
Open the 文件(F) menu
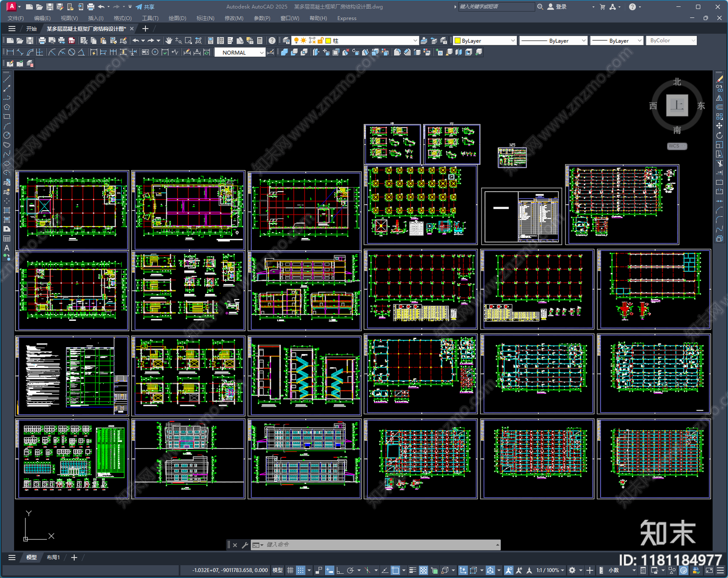click(x=15, y=18)
